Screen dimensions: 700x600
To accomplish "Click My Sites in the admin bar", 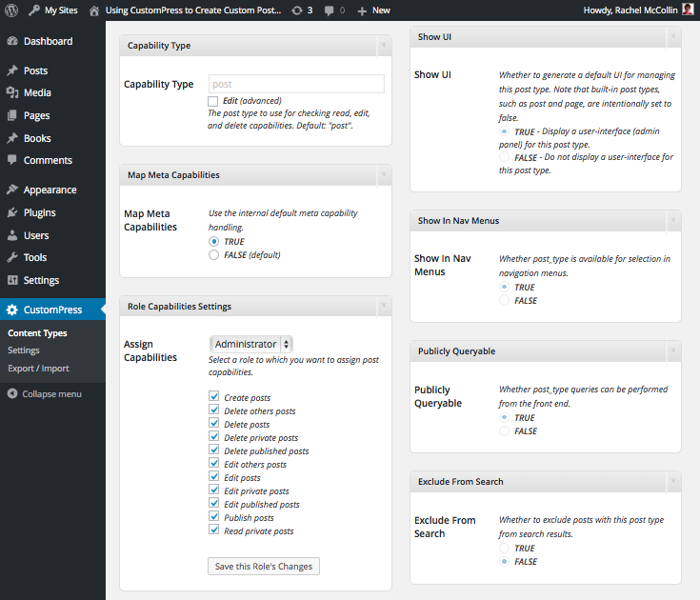I will coord(61,10).
